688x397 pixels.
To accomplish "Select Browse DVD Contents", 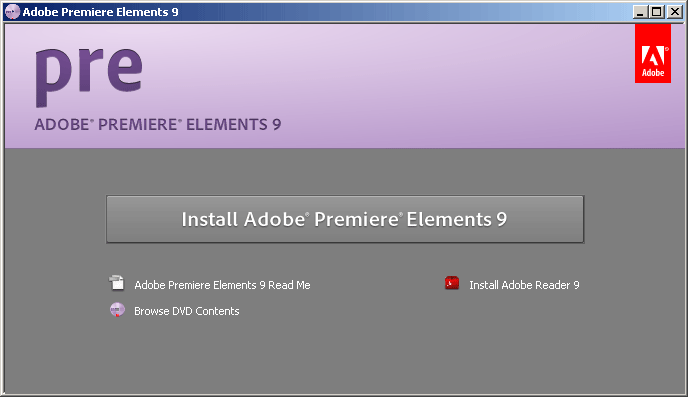I will [187, 311].
